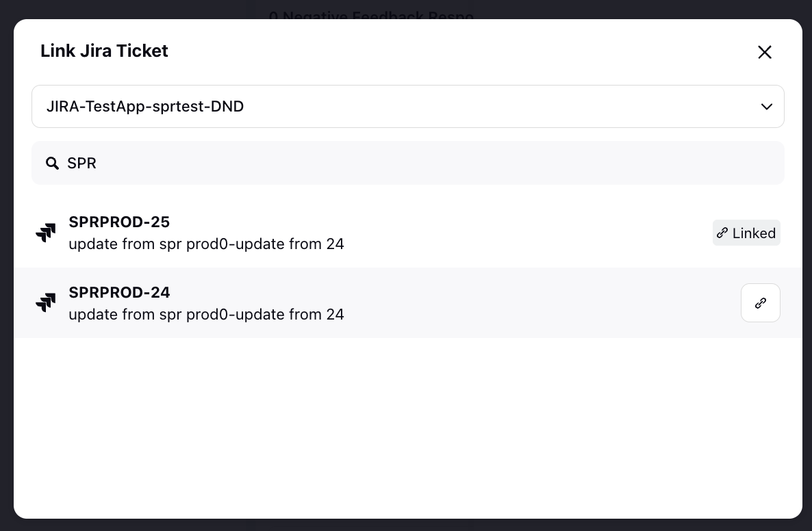Dismiss the dialog by clicking the dark backdrop
Viewport: 812px width, 531px height.
click(6, 265)
